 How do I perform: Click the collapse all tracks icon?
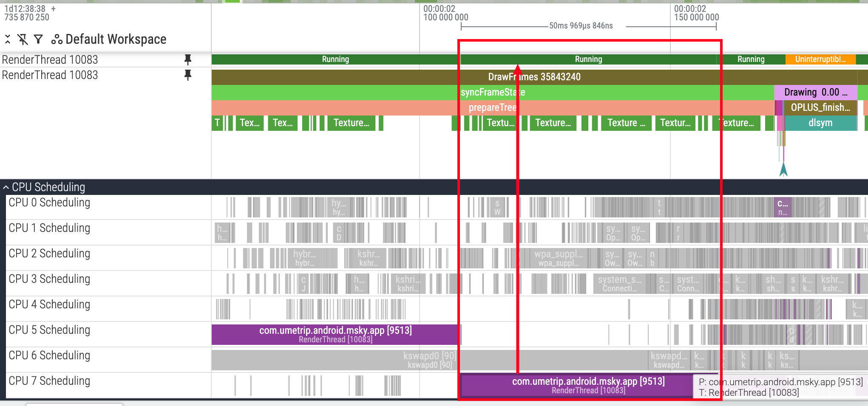coord(8,39)
